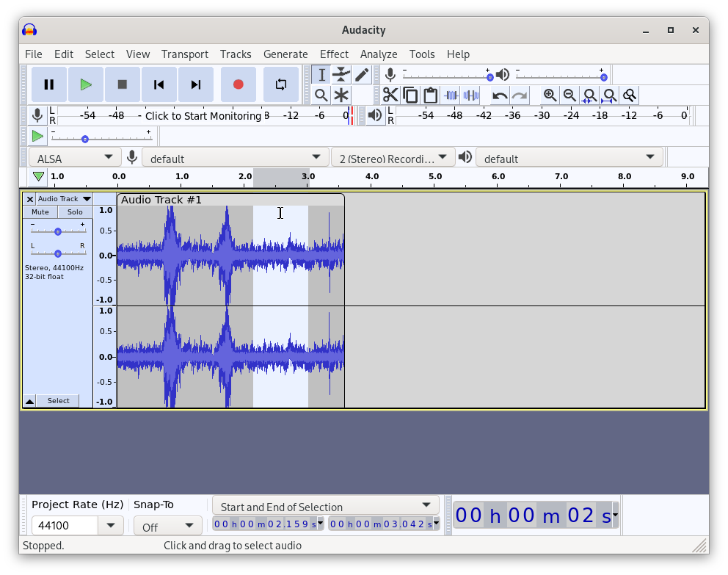Open the ALSA audio host dropdown
The width and height of the screenshot is (728, 575).
(x=76, y=157)
